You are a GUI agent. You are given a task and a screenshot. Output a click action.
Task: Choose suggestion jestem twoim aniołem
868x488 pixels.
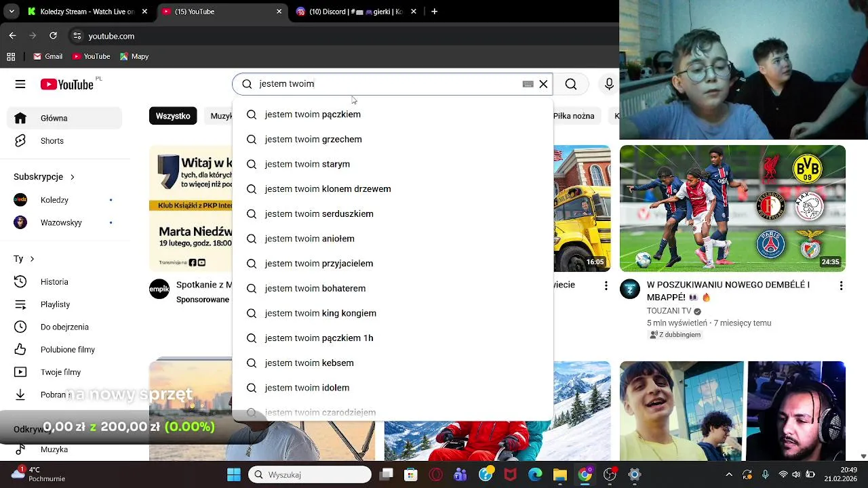(x=393, y=239)
